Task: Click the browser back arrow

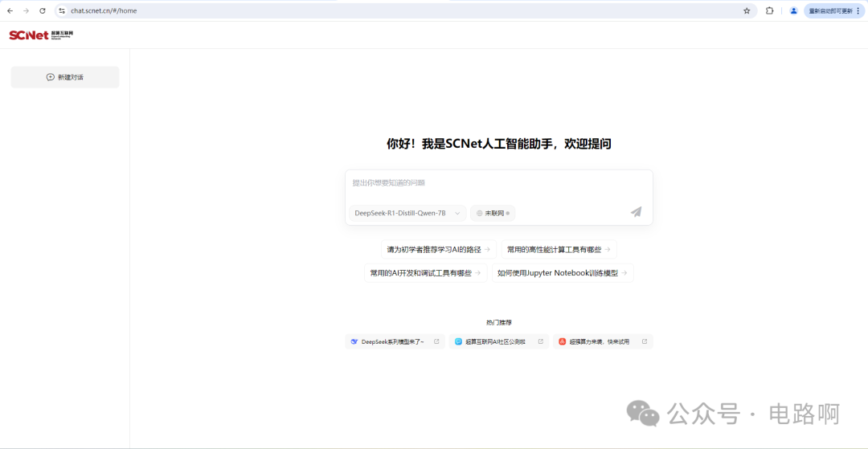Action: pyautogui.click(x=10, y=10)
